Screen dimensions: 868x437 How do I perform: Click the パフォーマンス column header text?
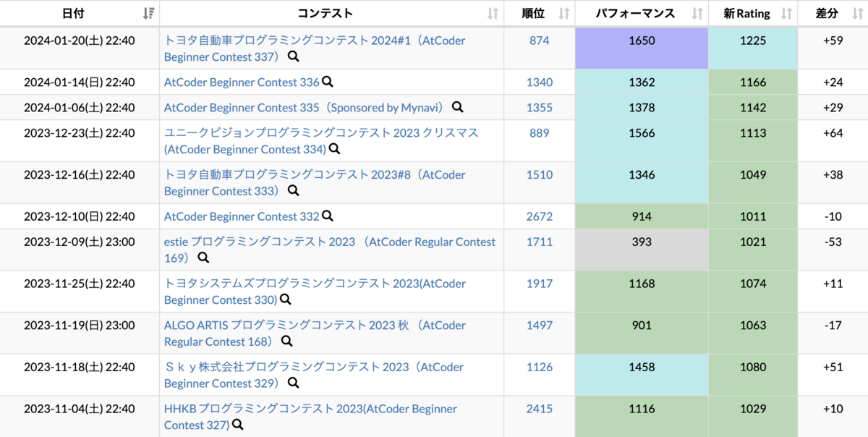pyautogui.click(x=636, y=13)
